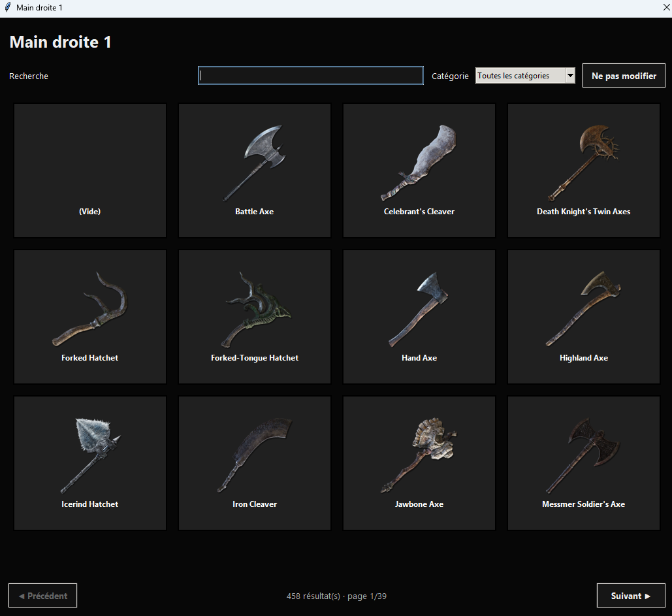672x616 pixels.
Task: Close the Main droite 1 window
Action: point(666,8)
